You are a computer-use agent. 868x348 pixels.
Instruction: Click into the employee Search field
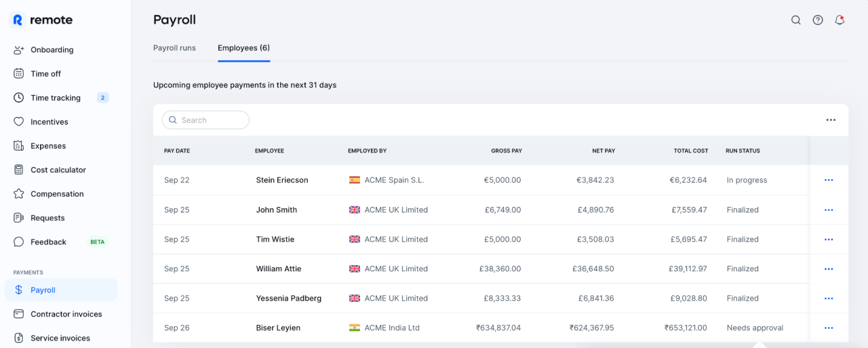(x=210, y=120)
